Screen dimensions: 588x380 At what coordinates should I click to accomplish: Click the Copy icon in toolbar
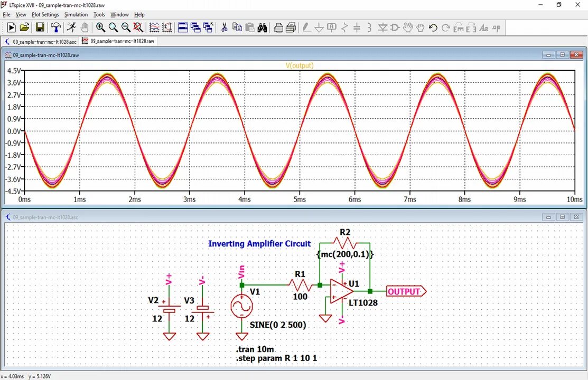pyautogui.click(x=237, y=27)
